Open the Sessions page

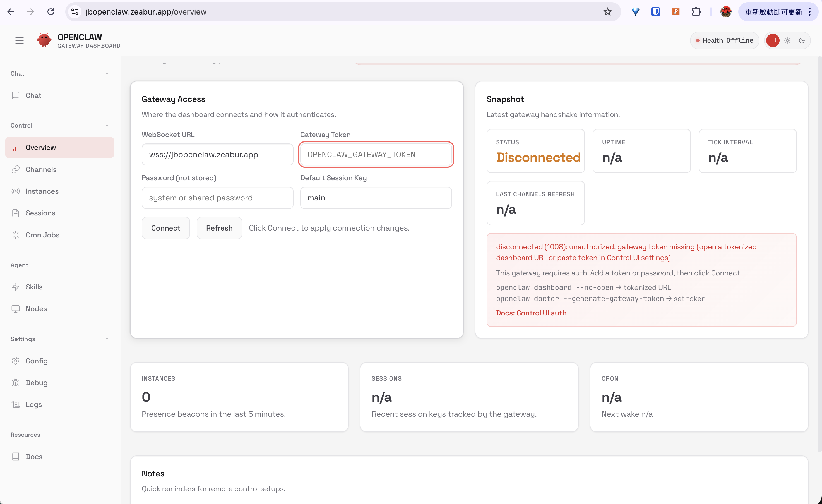(40, 213)
